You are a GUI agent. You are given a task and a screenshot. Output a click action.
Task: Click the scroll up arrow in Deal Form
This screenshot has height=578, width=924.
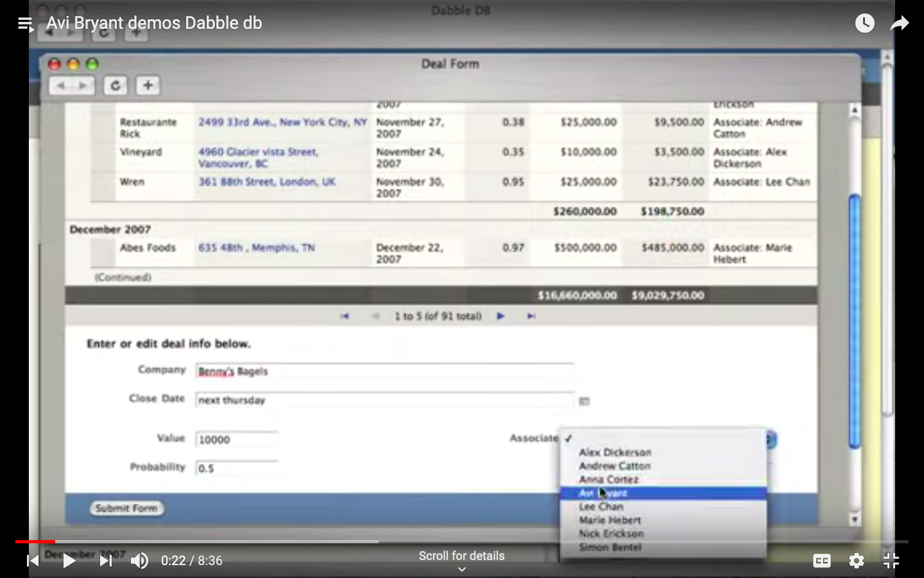click(855, 110)
